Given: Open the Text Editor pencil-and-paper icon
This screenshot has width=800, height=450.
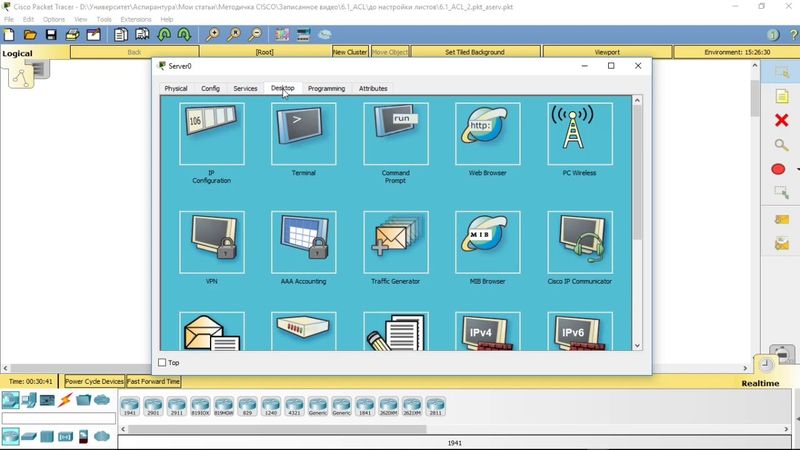Looking at the screenshot, I should pos(396,332).
